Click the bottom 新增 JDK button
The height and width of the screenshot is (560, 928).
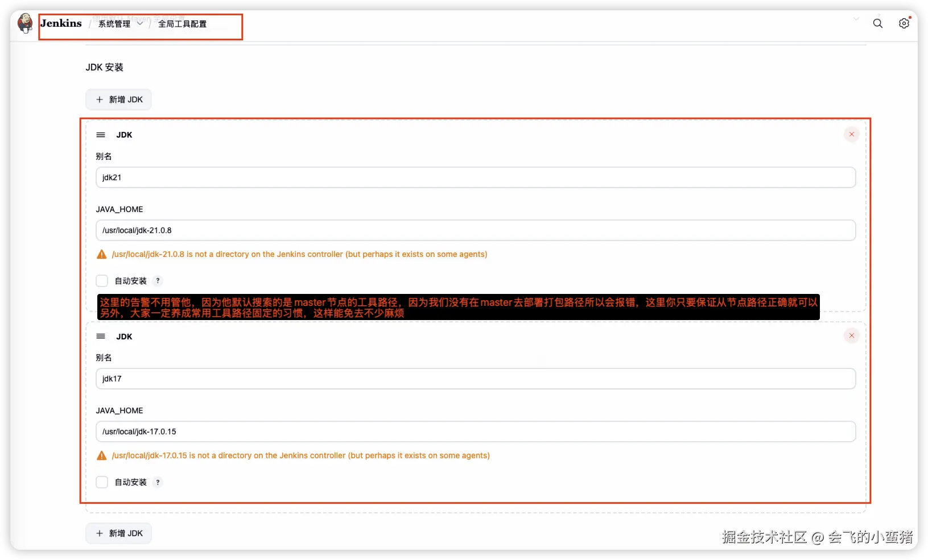[119, 533]
